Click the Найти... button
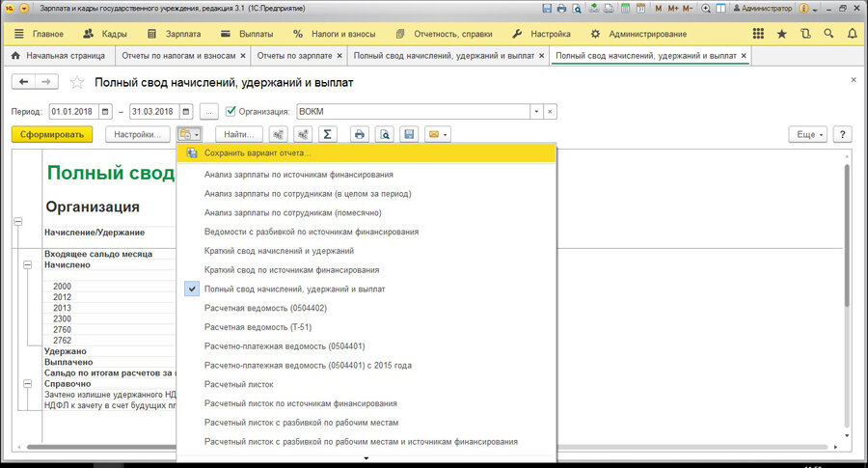The height and width of the screenshot is (468, 868). click(239, 134)
